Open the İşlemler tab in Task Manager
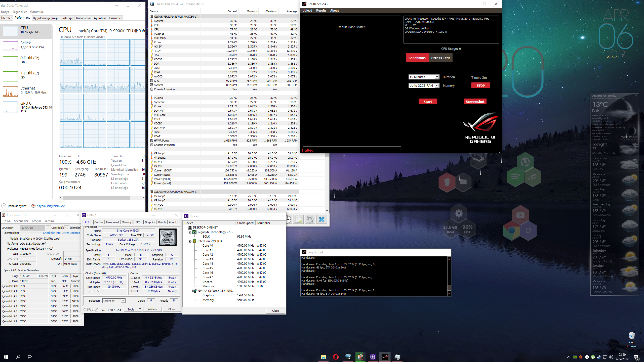Screen dimensions: 644x362 [x=7, y=18]
